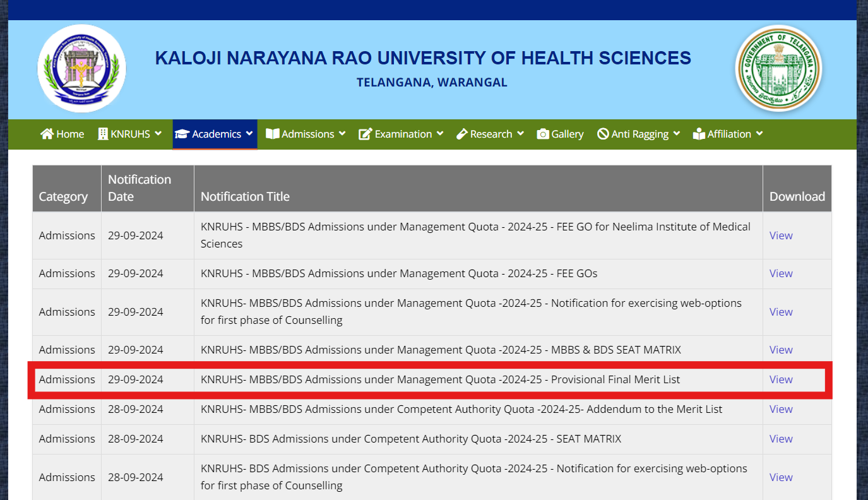Image resolution: width=868 pixels, height=500 pixels.
Task: Expand the KNRUHS dropdown menu
Action: pyautogui.click(x=129, y=133)
